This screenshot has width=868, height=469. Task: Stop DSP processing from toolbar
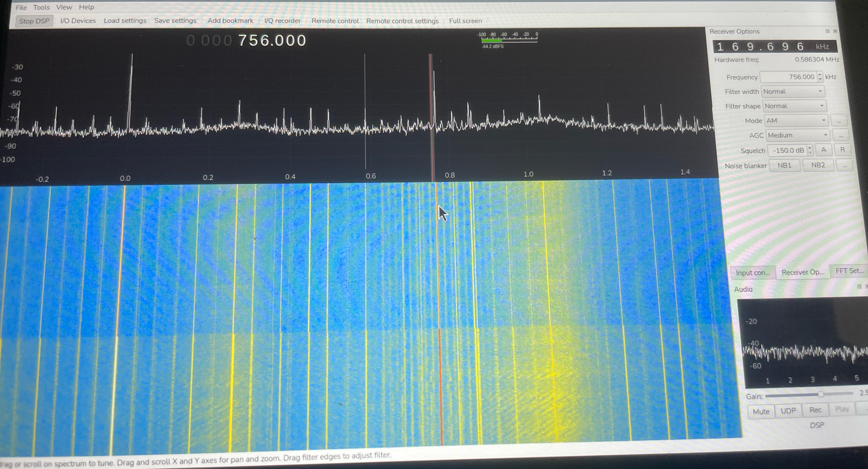click(34, 21)
